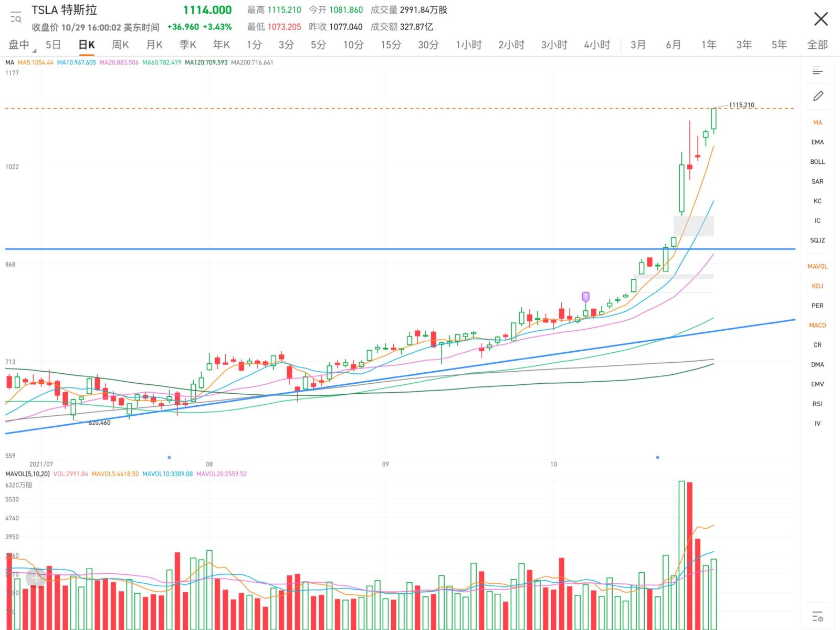Select the 10分 interval
Screen dimensions: 840x630
353,45
